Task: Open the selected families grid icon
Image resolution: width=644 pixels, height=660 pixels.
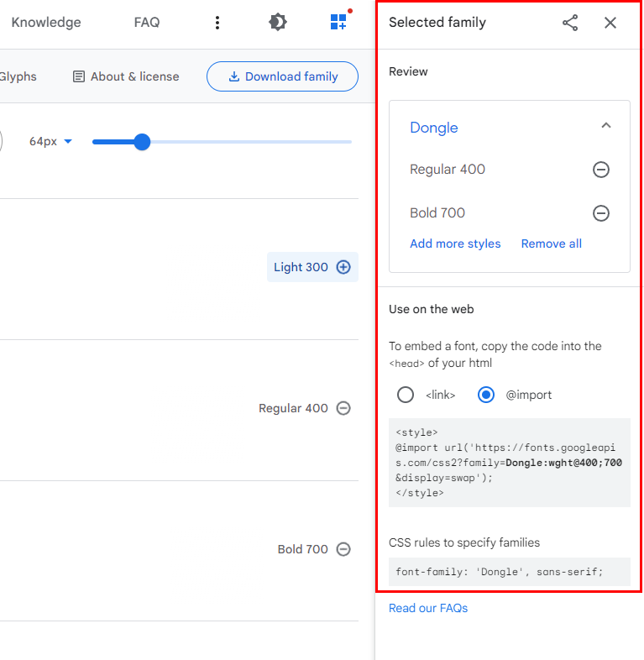Action: (339, 21)
